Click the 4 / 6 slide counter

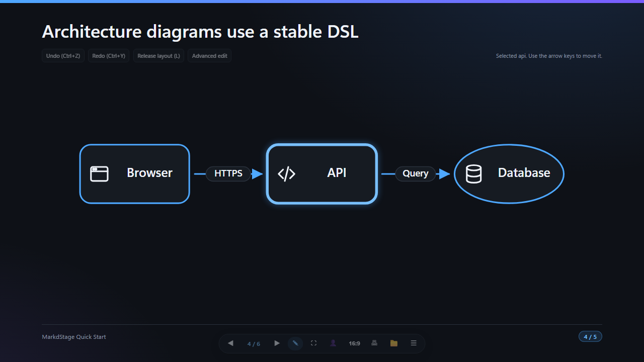254,344
